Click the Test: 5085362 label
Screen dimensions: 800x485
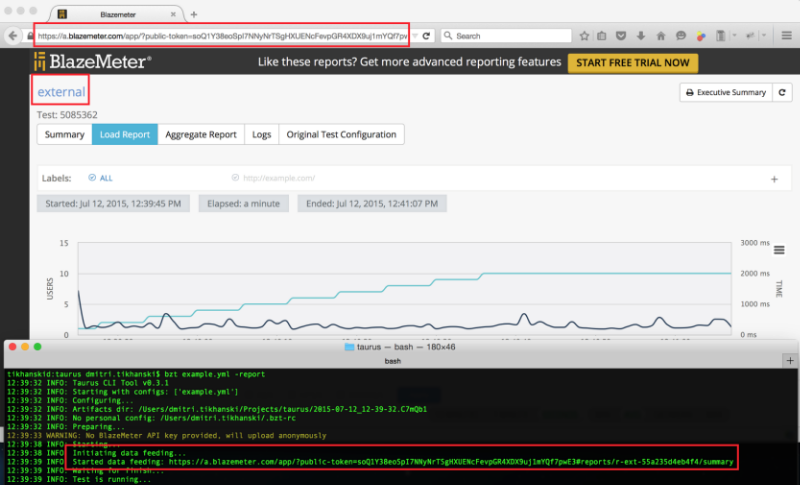[x=67, y=115]
